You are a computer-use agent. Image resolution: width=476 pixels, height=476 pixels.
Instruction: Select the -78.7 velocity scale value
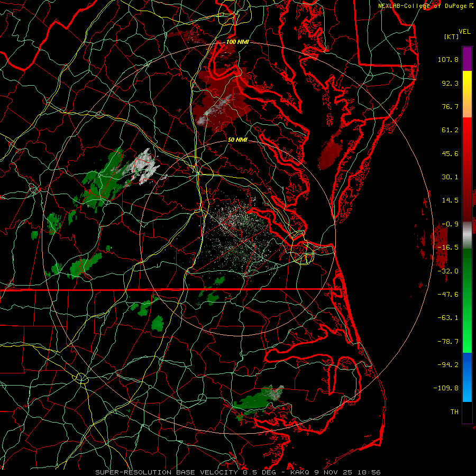tap(448, 342)
